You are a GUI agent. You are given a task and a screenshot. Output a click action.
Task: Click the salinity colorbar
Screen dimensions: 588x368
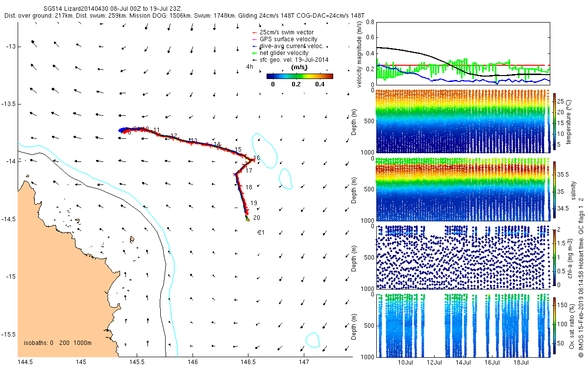(x=554, y=189)
